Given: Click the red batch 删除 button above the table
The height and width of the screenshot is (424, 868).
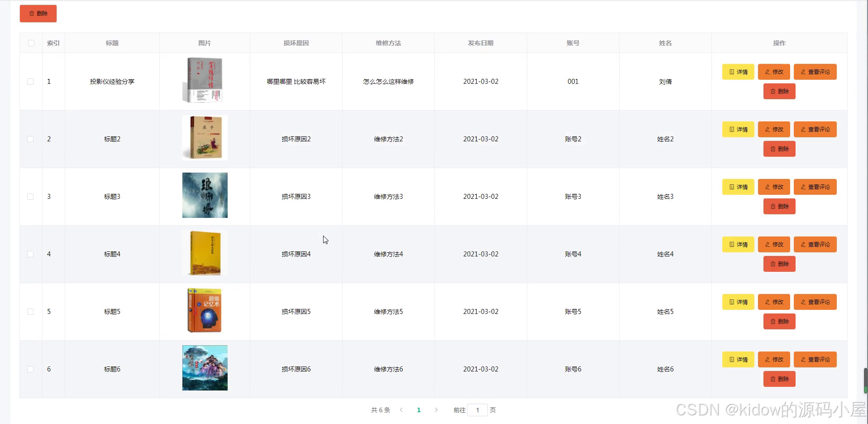Looking at the screenshot, I should click(x=38, y=14).
